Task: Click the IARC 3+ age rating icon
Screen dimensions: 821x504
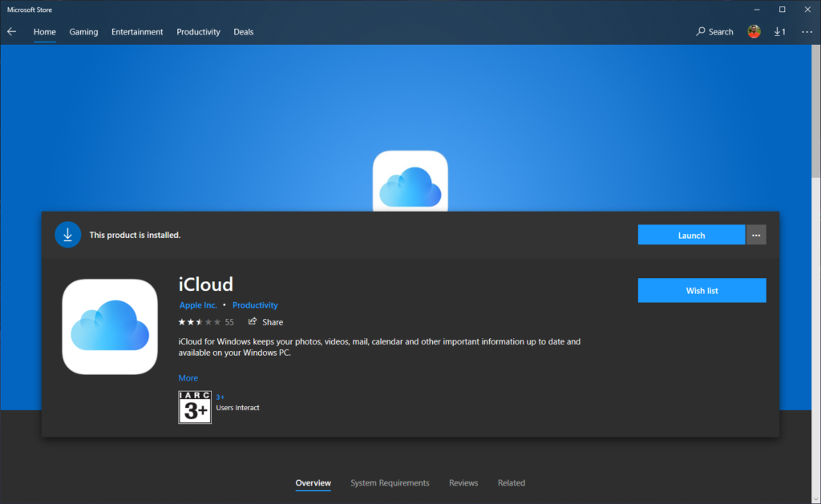Action: [x=194, y=406]
